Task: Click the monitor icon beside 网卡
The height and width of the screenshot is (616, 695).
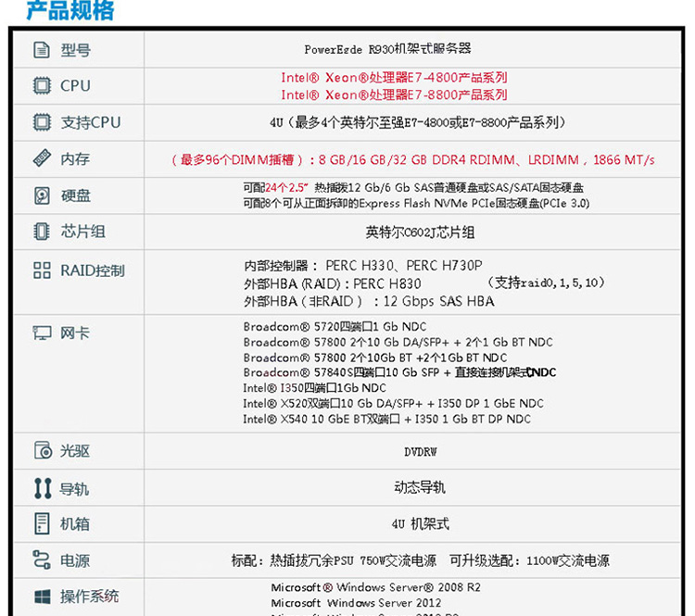Action: tap(42, 333)
